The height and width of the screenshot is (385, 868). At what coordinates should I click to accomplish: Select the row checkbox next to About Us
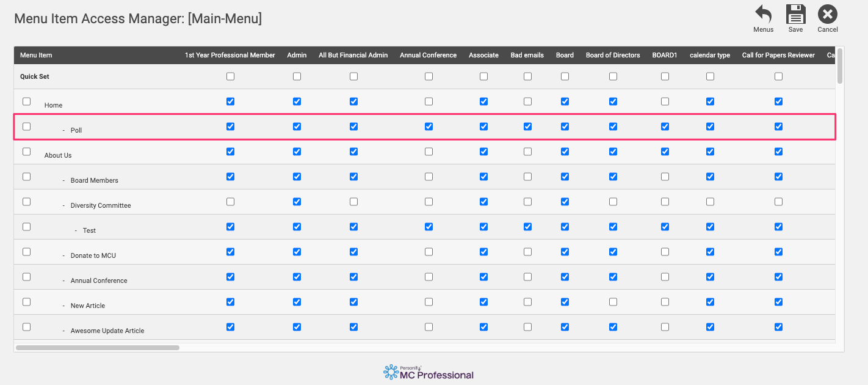(x=26, y=151)
